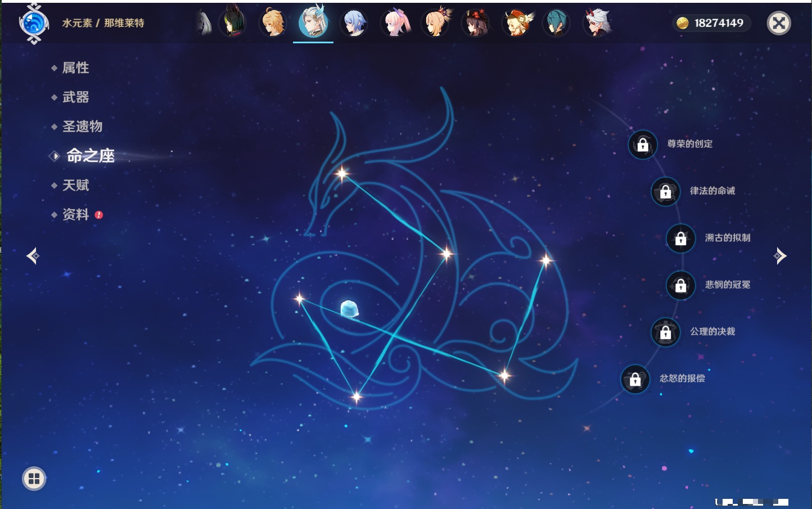Go to the next character with right arrow
This screenshot has height=509, width=812.
click(781, 256)
